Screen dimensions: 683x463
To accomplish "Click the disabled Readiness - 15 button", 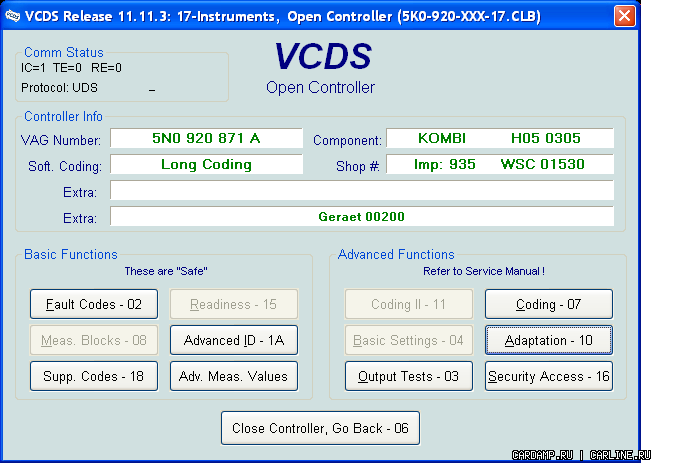I will point(233,304).
